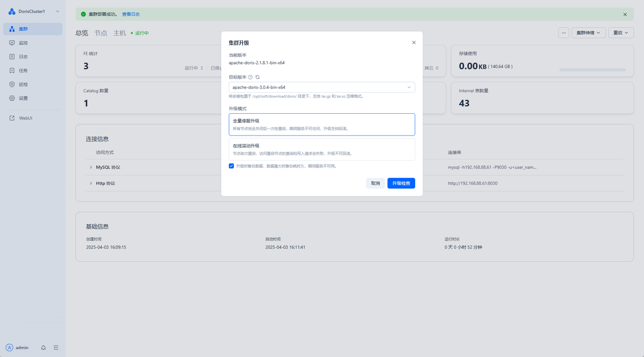Click the 巡检 shield icon in sidebar

pos(12,84)
